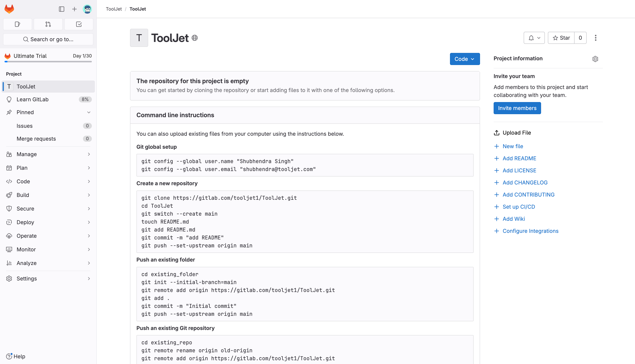Toggle the Star button for ToolJet

click(561, 38)
